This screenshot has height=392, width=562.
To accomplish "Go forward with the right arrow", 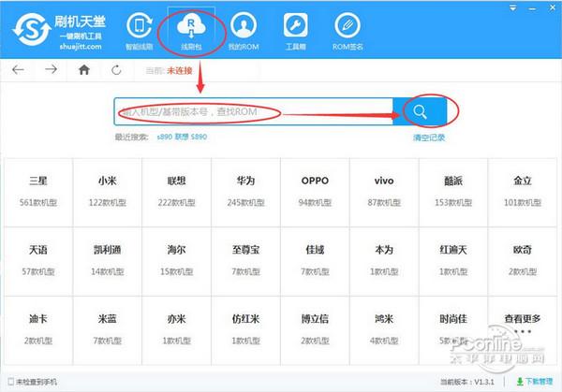I will (51, 69).
